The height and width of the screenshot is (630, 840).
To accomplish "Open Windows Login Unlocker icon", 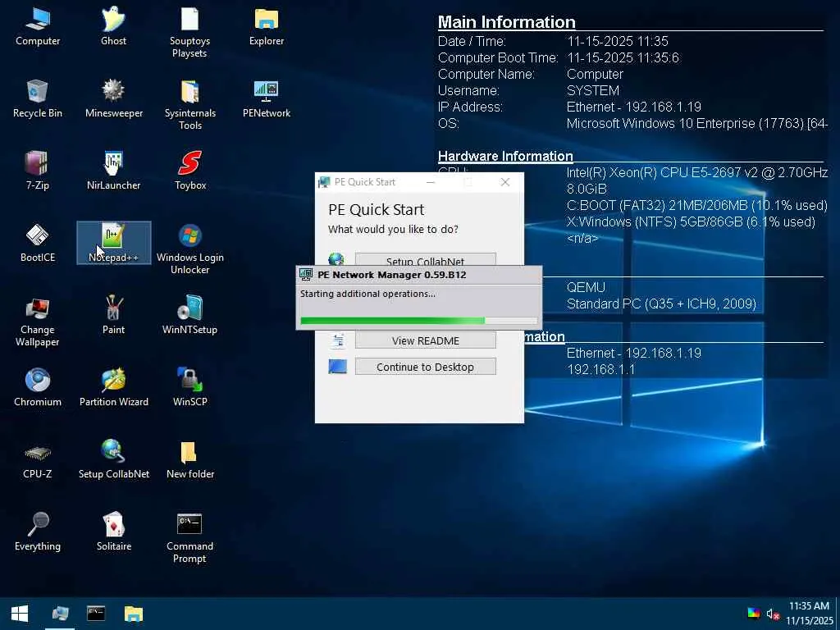I will (189, 249).
